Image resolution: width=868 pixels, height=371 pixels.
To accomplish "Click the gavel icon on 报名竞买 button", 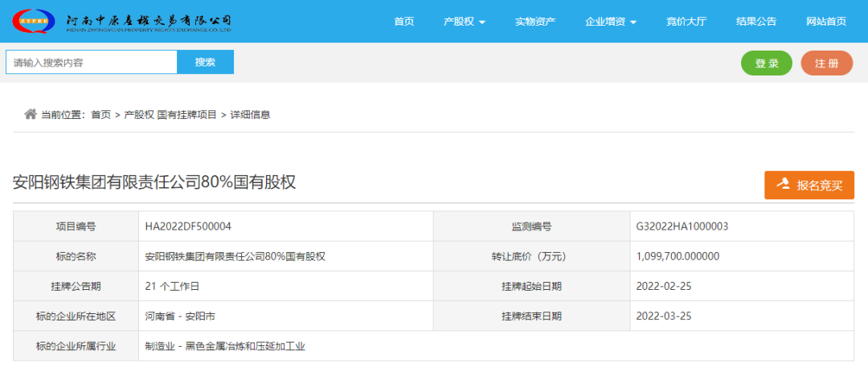I will point(784,185).
